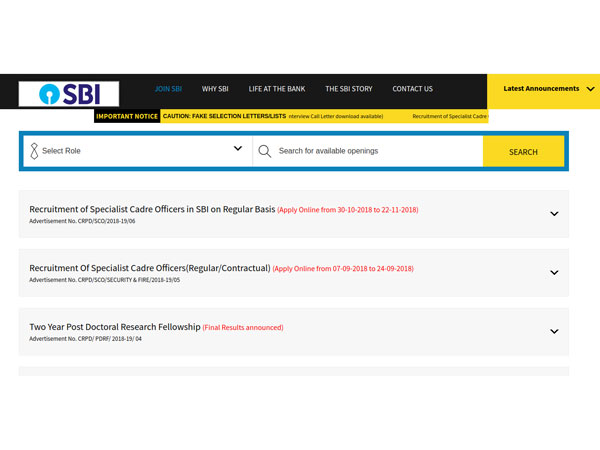Click Final Results announced text
The width and height of the screenshot is (600, 450).
(x=243, y=328)
